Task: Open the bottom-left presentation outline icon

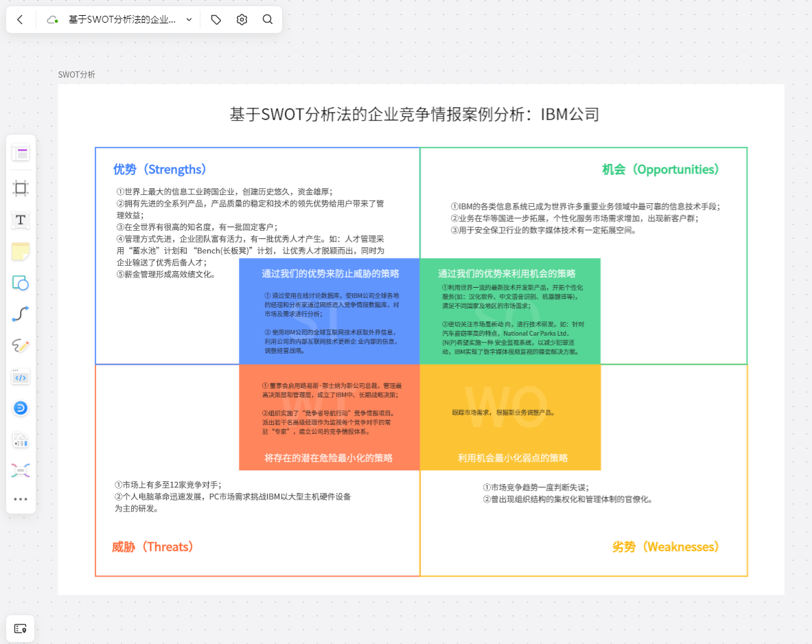Action: pyautogui.click(x=21, y=628)
